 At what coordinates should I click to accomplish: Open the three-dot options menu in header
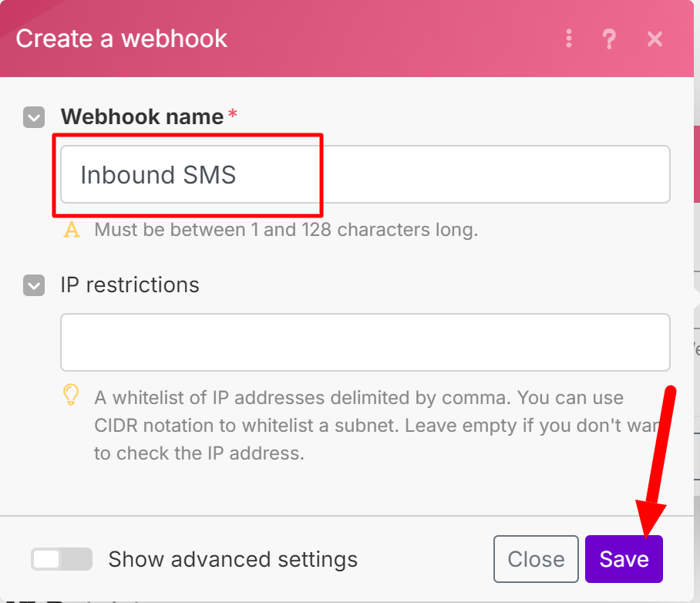pos(569,39)
